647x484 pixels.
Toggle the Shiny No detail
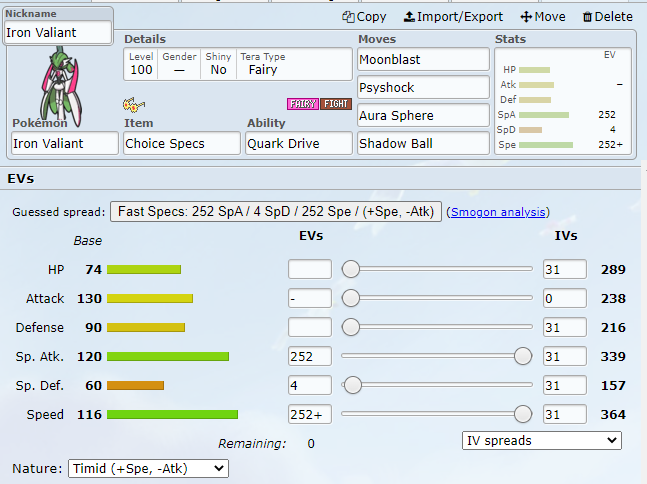pos(218,64)
